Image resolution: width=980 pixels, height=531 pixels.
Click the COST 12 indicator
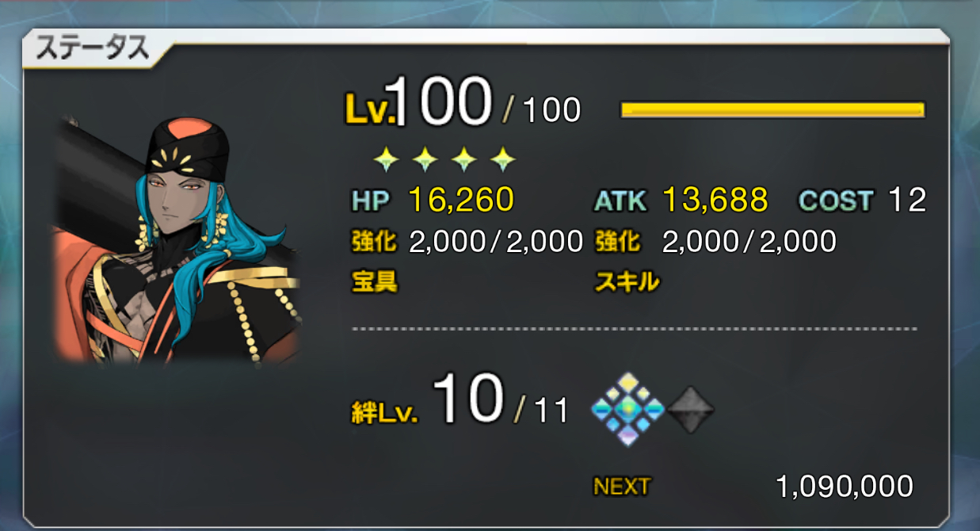[862, 201]
